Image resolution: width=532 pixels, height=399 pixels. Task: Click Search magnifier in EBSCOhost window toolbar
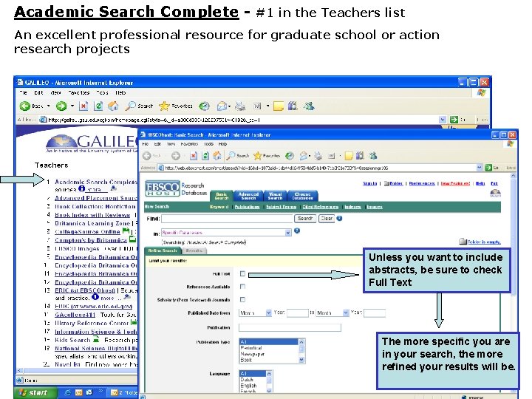[x=231, y=155]
